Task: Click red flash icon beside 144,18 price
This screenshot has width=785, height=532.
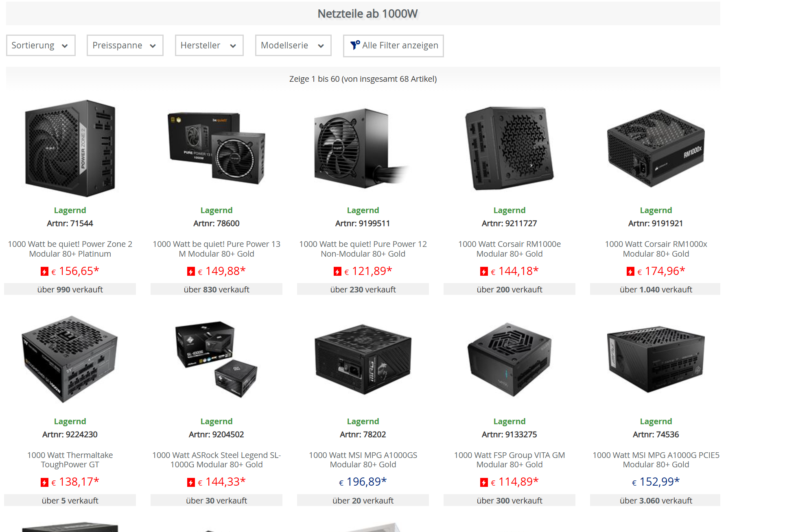Action: coord(484,271)
